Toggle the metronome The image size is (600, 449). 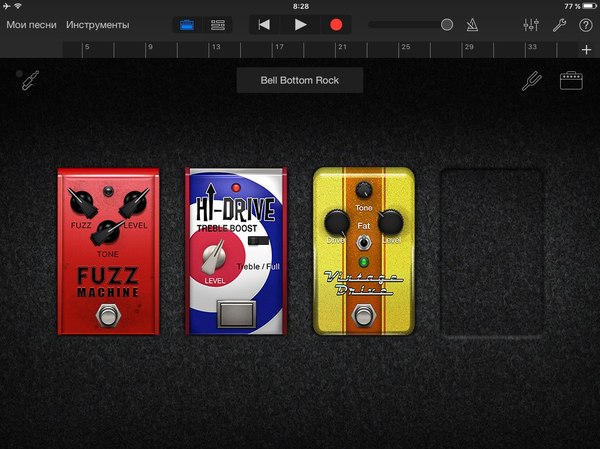[x=470, y=24]
